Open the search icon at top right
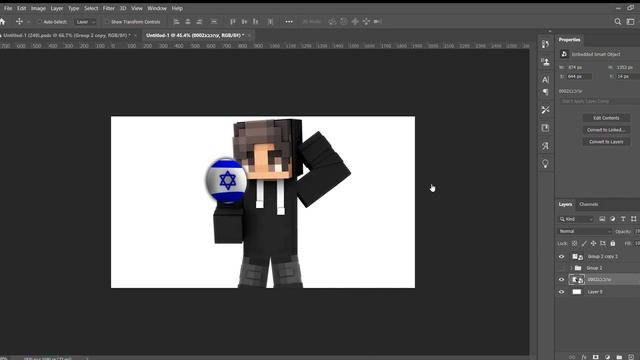This screenshot has height=360, width=640. click(x=618, y=22)
